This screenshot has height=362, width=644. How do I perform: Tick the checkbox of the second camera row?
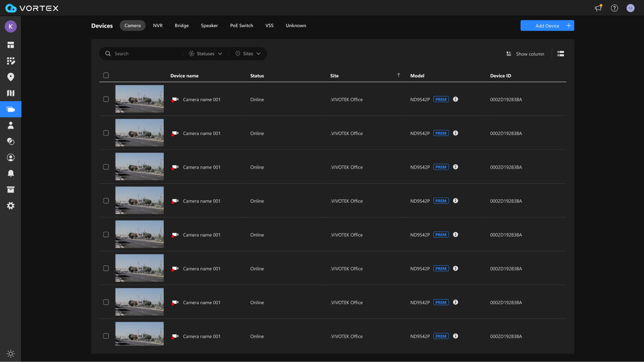pos(106,133)
